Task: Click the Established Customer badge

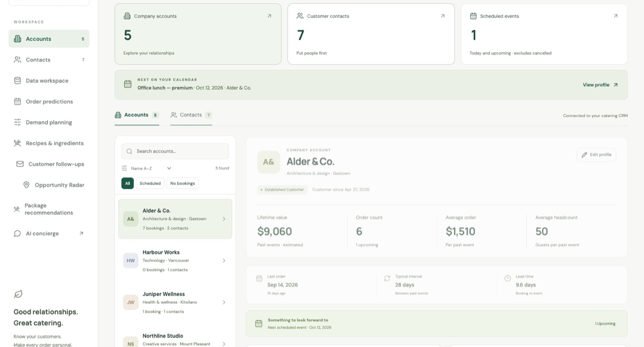Action: pos(282,190)
